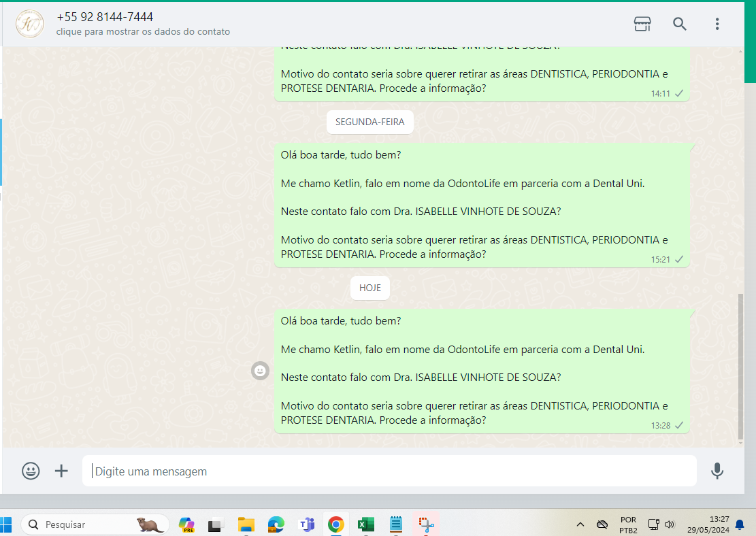This screenshot has height=536, width=756.
Task: Focus the Digite uma mensagem field
Action: pyautogui.click(x=389, y=471)
